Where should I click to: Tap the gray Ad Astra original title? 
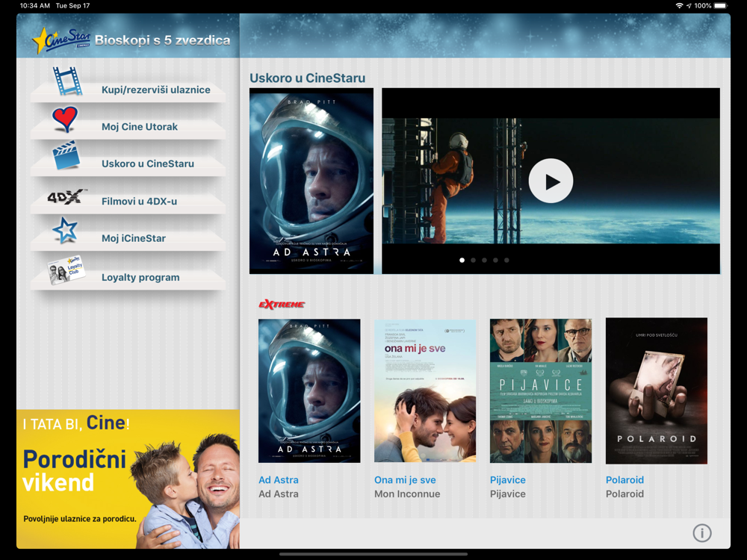pos(278,494)
